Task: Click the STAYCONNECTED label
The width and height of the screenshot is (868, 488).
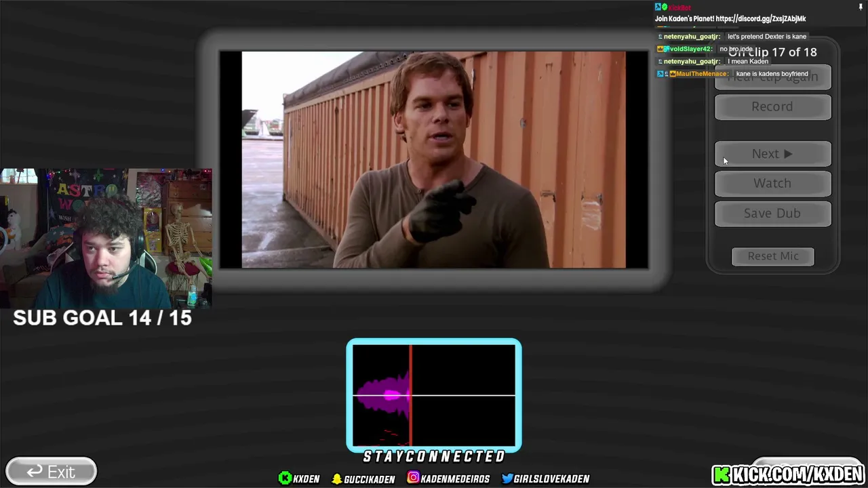Action: pos(434,457)
